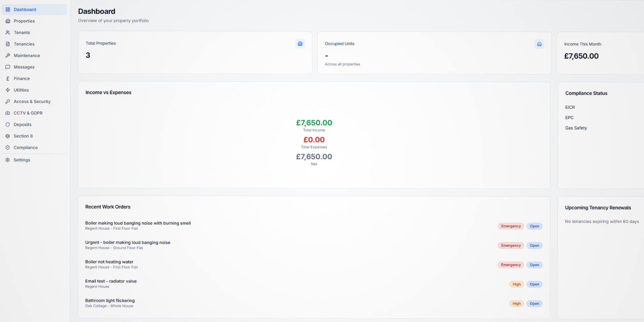Go to the Properties page
Screen dimensions: 644x322
[35, 21]
